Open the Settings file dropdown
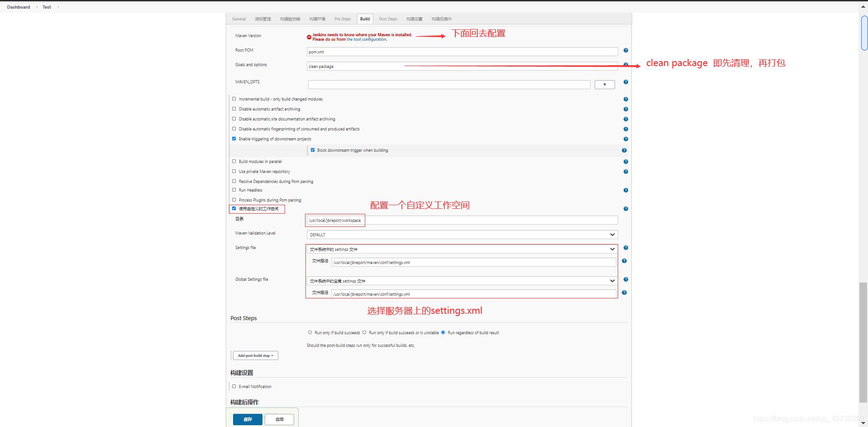Screen dimensions: 868x427 pos(462,249)
